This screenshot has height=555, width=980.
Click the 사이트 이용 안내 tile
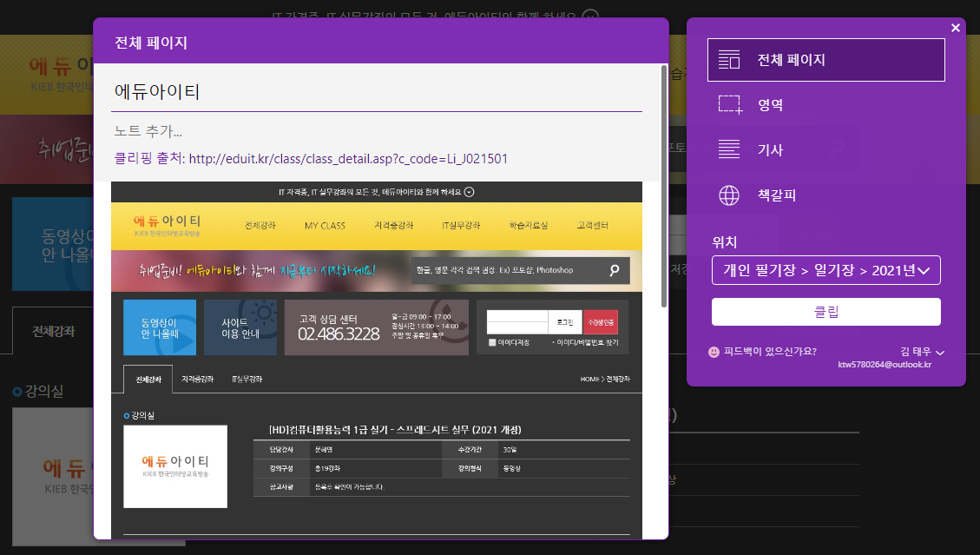(x=240, y=327)
